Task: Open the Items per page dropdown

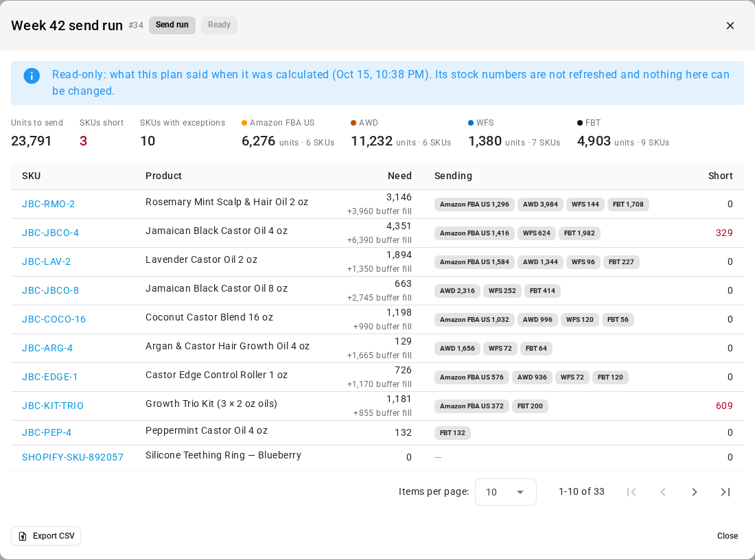Action: coord(506,492)
